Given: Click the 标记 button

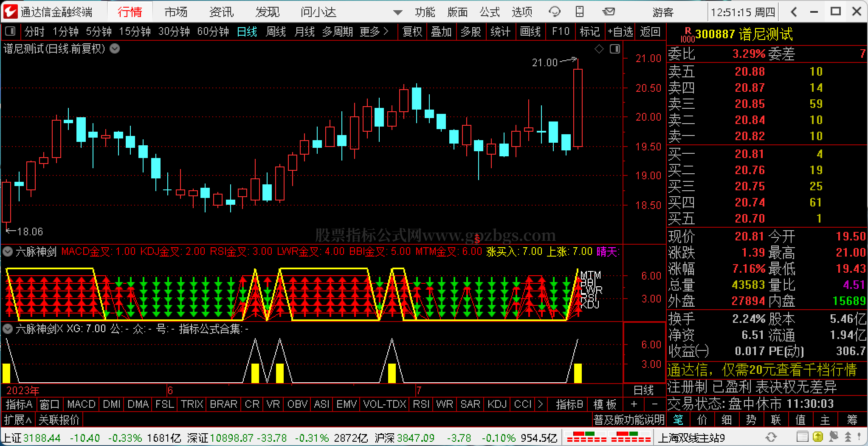Looking at the screenshot, I should point(589,31).
